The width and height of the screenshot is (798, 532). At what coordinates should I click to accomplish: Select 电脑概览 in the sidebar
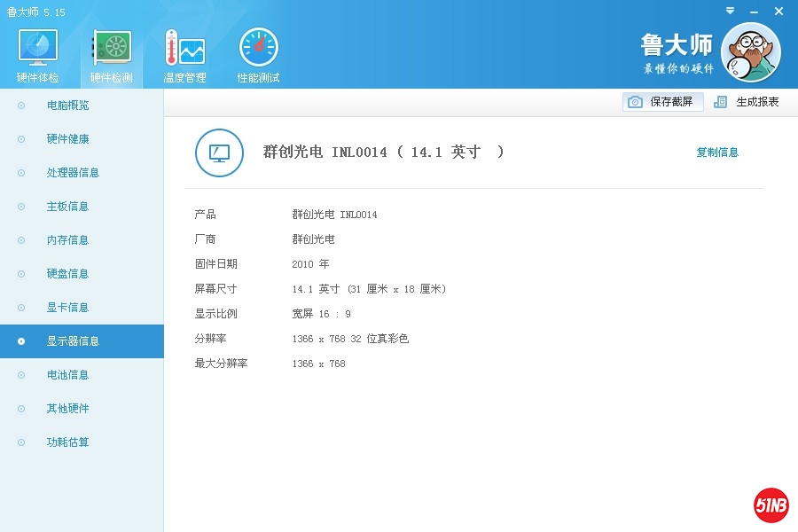click(x=67, y=106)
